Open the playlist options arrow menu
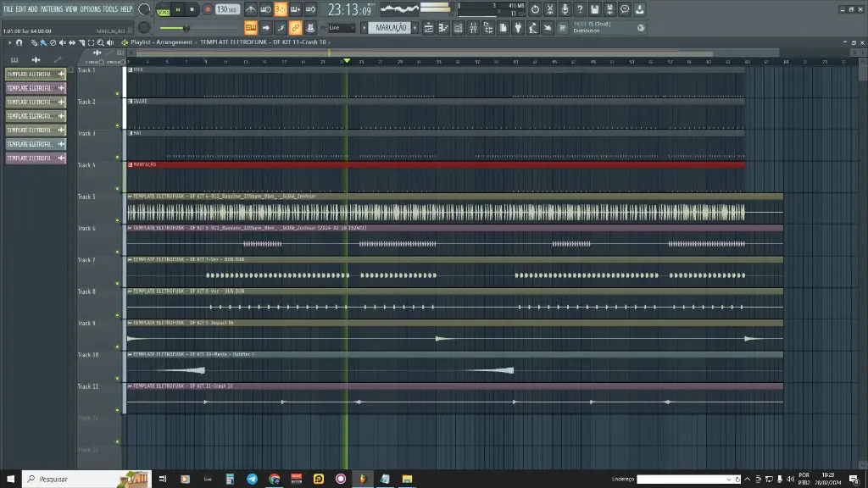Screen dimensions: 868x488 [9, 42]
